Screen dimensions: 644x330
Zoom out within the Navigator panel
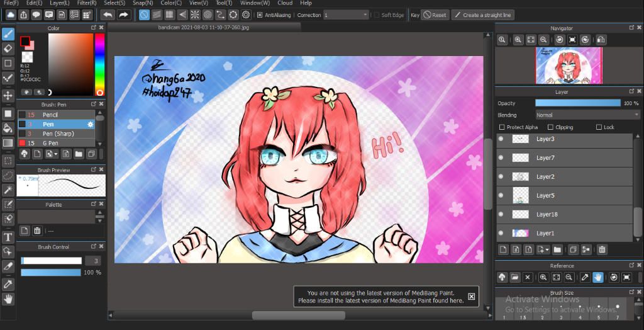pos(543,40)
